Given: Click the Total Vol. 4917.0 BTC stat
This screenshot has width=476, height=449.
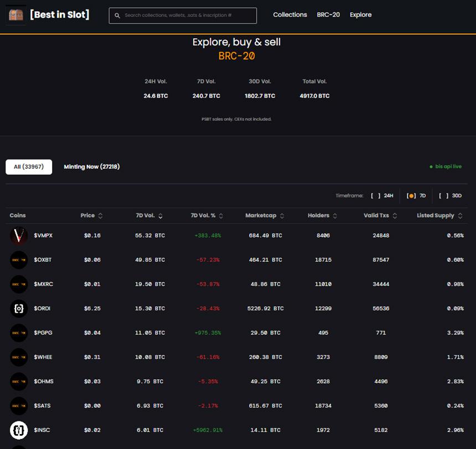Looking at the screenshot, I should (314, 89).
